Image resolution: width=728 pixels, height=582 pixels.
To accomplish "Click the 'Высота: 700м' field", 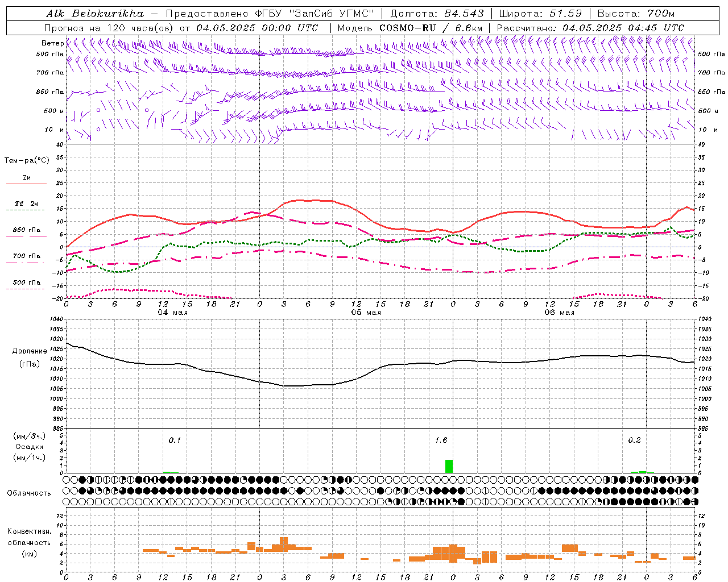I will (636, 14).
